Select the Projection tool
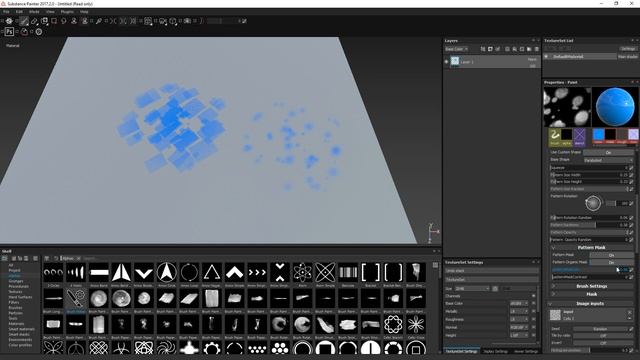The image size is (640, 360). pos(44,21)
